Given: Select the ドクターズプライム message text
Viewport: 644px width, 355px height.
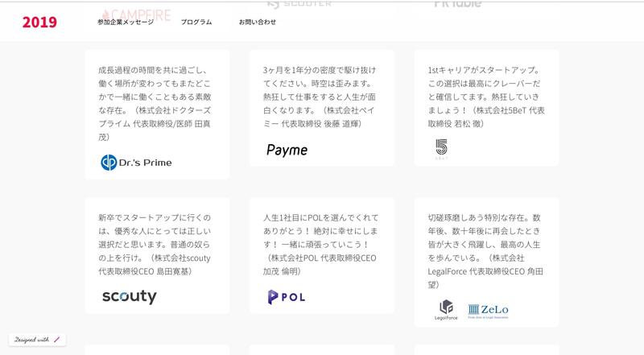Looking at the screenshot, I should [155, 103].
